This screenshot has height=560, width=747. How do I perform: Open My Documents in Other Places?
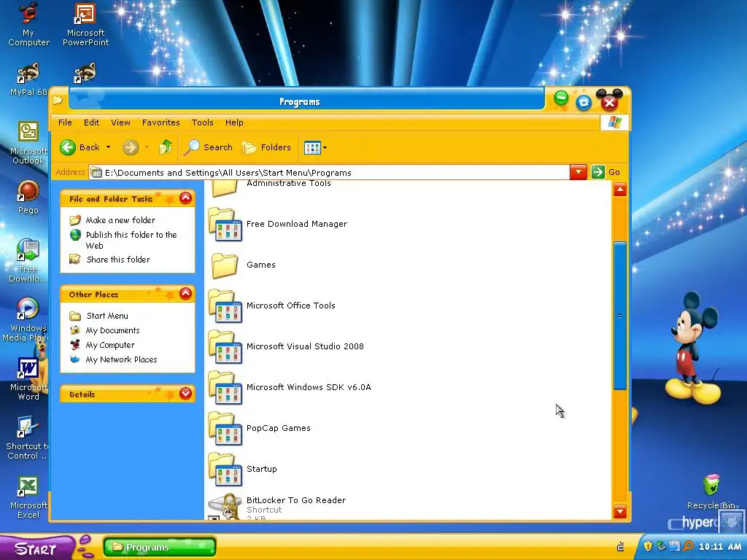(x=112, y=330)
